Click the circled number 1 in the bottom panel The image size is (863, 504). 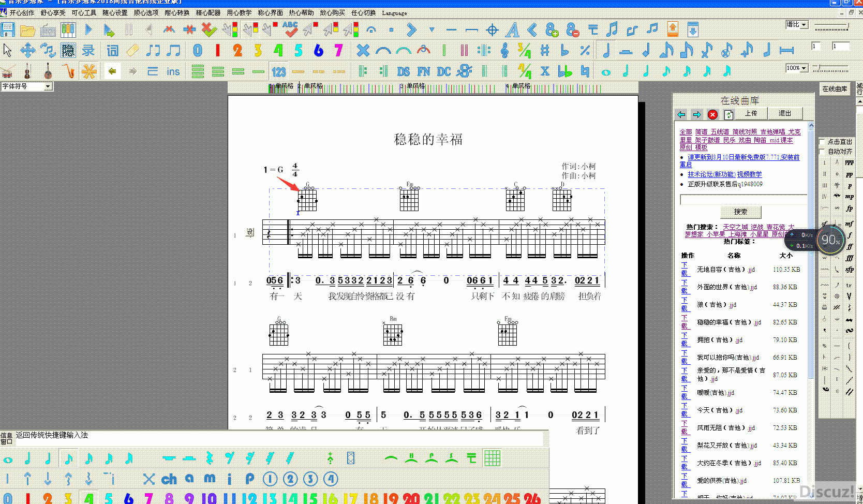pos(270,479)
